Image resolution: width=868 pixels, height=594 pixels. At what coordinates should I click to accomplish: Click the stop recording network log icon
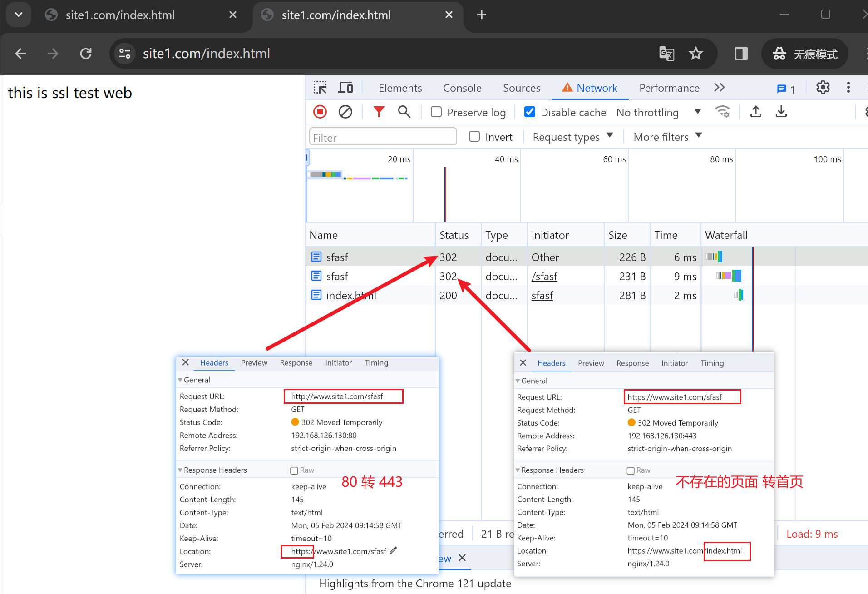click(x=320, y=112)
